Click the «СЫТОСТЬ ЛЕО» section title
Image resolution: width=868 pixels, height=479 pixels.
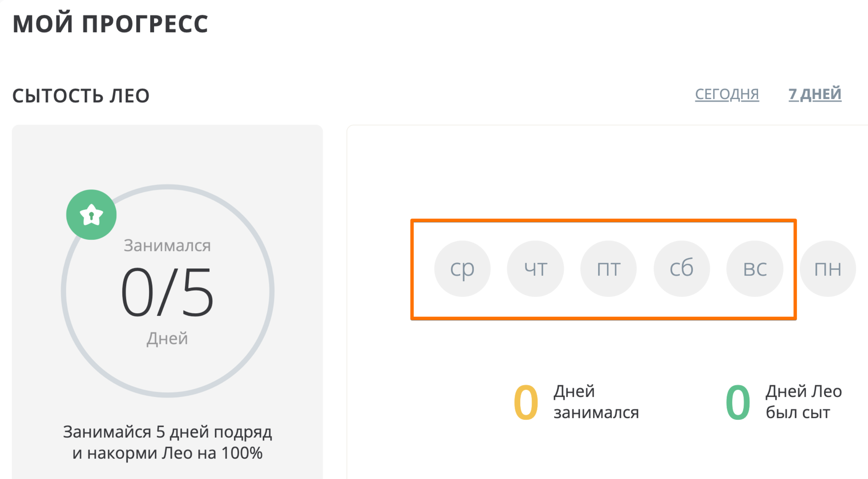[x=81, y=96]
